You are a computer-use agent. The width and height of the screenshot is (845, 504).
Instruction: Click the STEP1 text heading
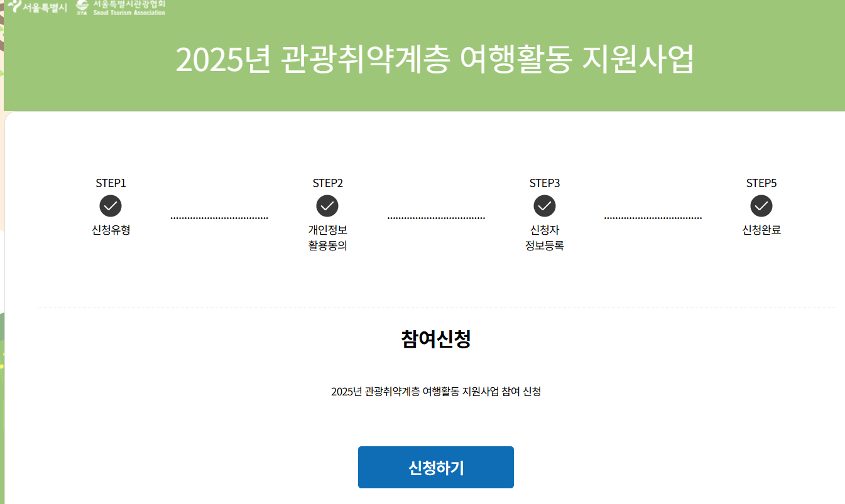(110, 183)
